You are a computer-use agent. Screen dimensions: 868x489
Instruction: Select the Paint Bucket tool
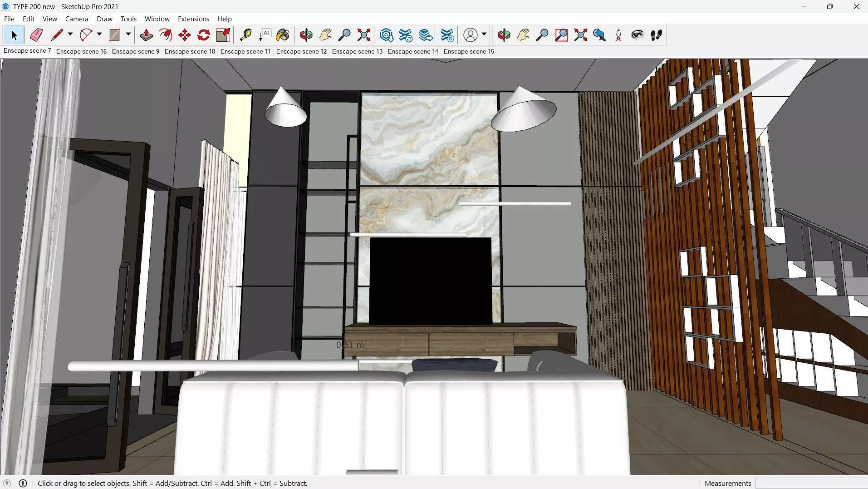(283, 35)
